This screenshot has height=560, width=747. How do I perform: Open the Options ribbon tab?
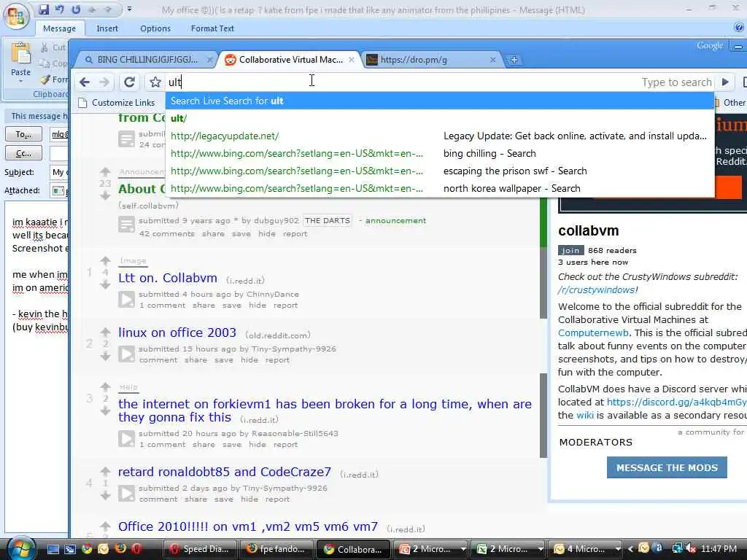coord(155,28)
